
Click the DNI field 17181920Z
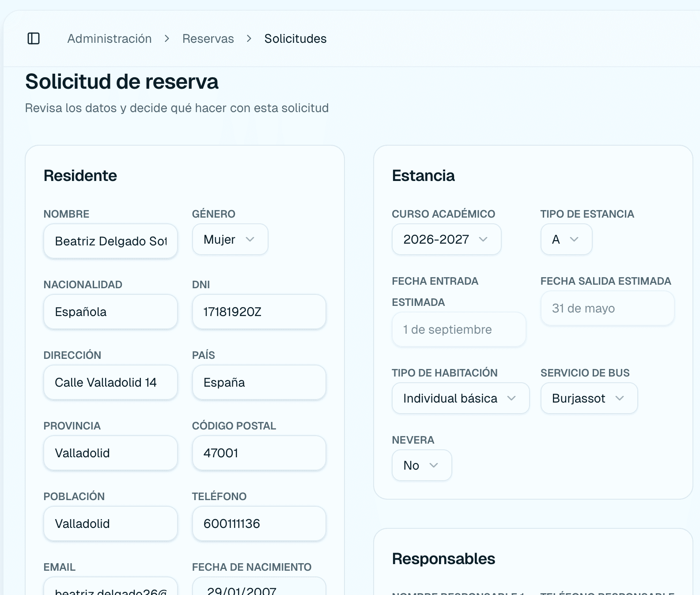[x=259, y=312]
